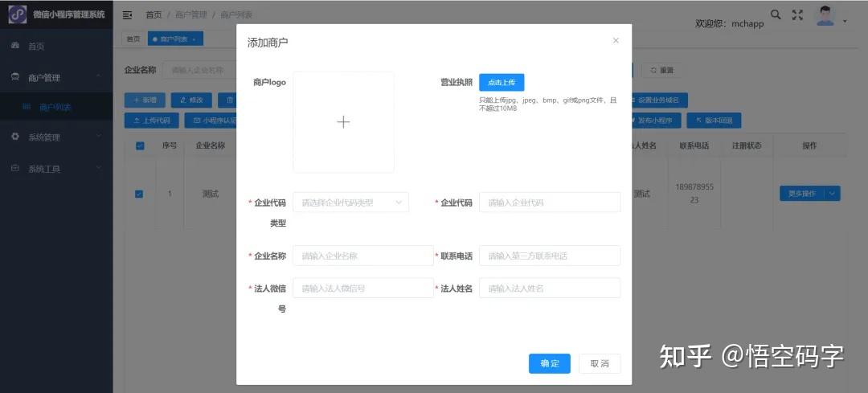868x393 pixels.
Task: Click the 注册状态 column header
Action: [747, 146]
